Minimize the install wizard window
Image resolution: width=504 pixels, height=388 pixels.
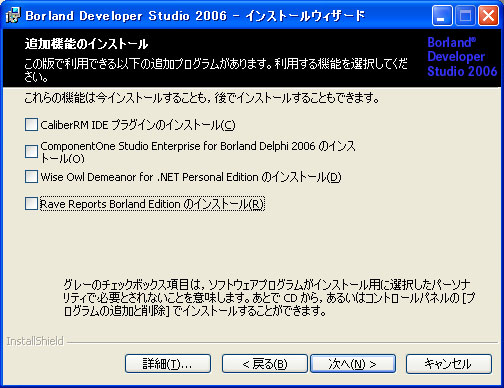click(x=442, y=16)
